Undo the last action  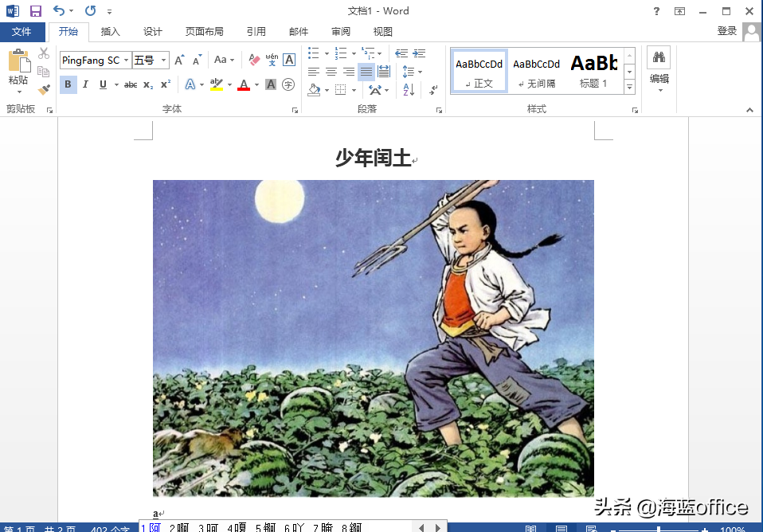click(59, 10)
